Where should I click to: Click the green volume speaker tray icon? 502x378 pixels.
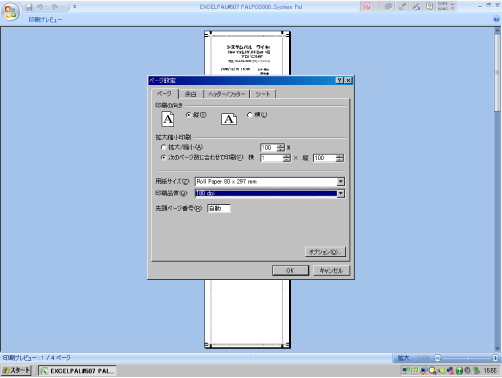pyautogui.click(x=441, y=370)
